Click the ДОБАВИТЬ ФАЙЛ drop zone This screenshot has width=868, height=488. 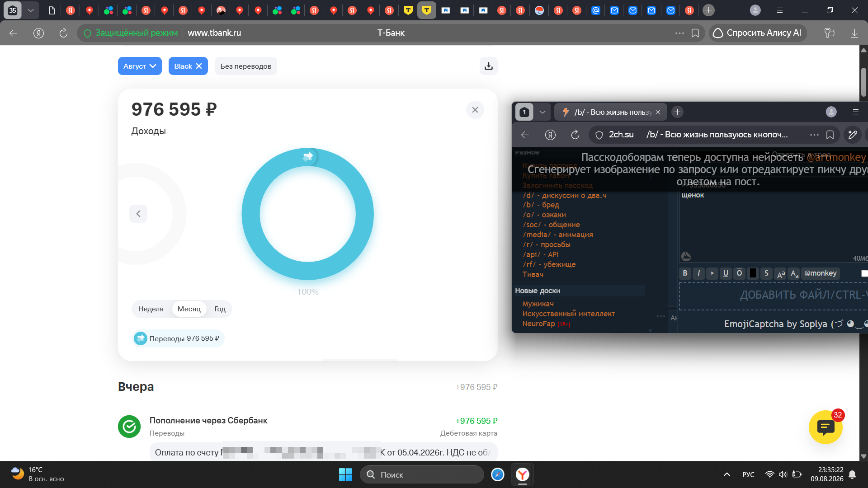coord(774,296)
